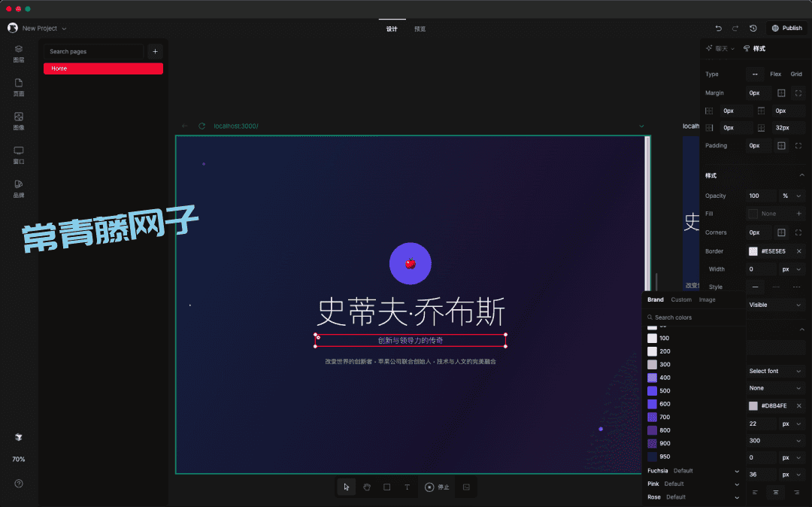Select the rectangle insert tool

point(387,487)
